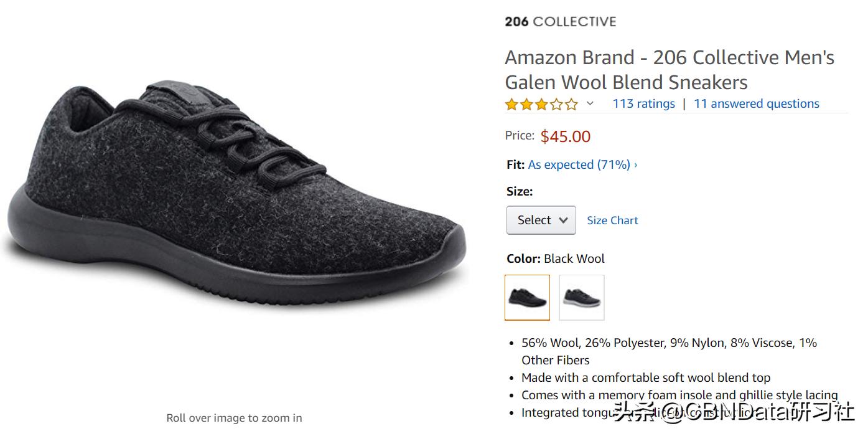
Task: Click the CBNData watermark text
Action: (734, 412)
